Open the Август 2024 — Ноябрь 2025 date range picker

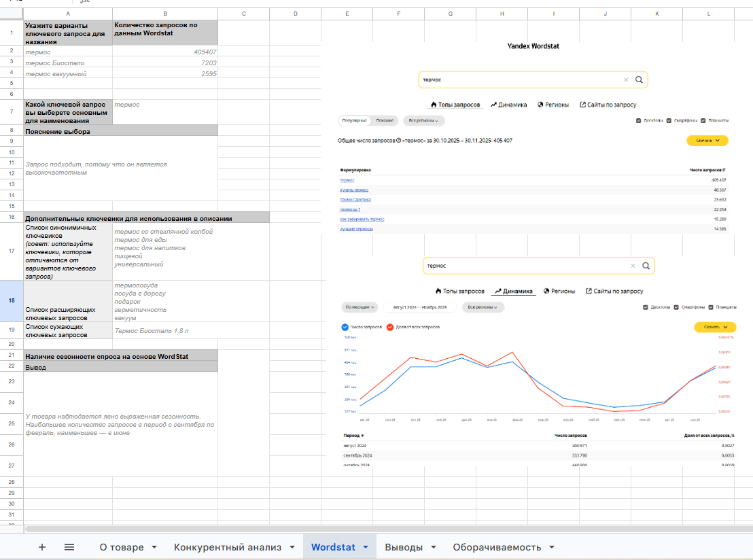[420, 307]
